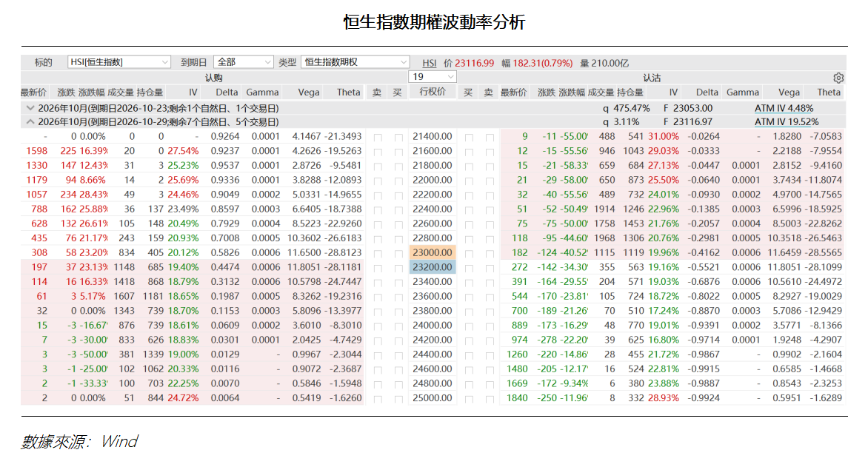Click the 行权价 column header

point(433,93)
